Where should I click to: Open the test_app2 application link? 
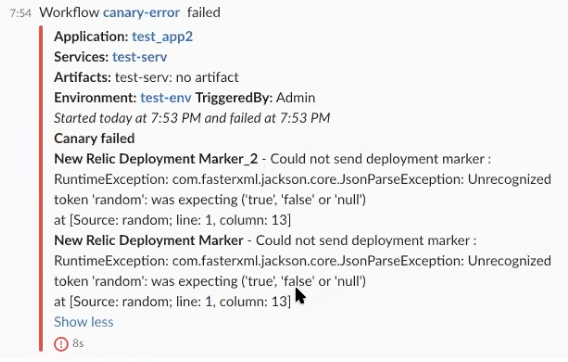click(162, 37)
